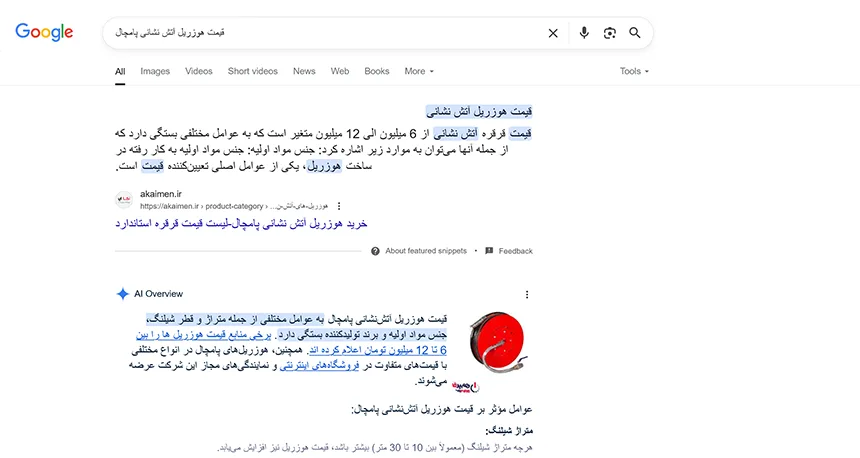Screen dimensions: 860x458
Task: Click the magnifying glass search button
Action: coord(635,33)
